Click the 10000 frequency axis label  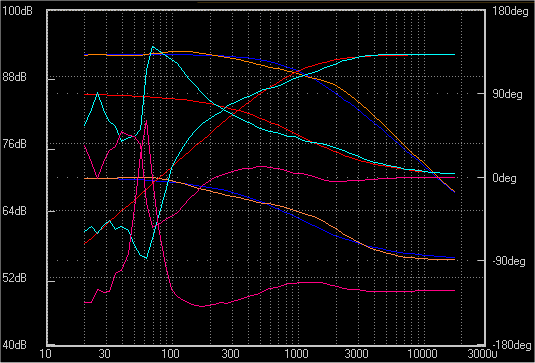(422, 353)
